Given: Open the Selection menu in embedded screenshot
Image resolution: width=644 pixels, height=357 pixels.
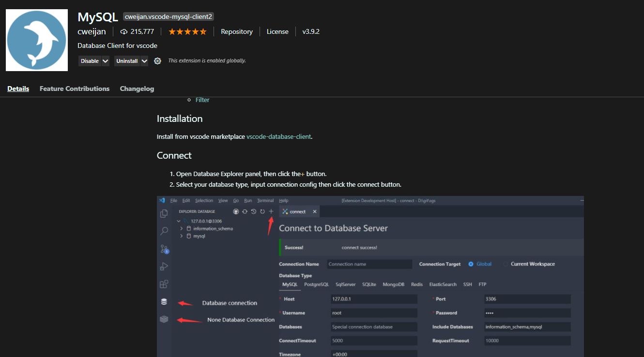Looking at the screenshot, I should [x=204, y=200].
